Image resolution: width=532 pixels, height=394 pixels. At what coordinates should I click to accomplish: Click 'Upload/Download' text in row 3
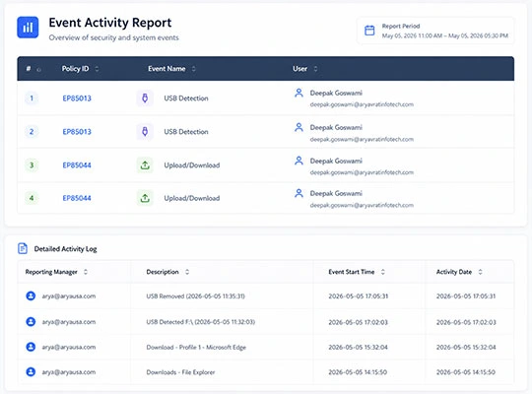192,165
